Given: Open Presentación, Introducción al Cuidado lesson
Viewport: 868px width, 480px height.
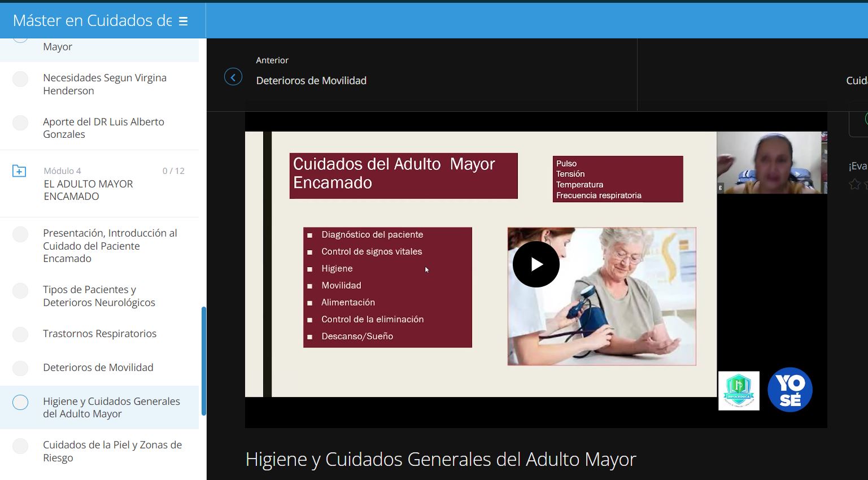Looking at the screenshot, I should [110, 246].
